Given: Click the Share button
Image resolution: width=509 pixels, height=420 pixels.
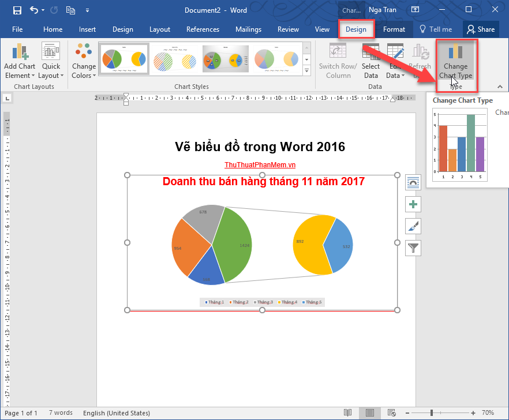Looking at the screenshot, I should 481,29.
